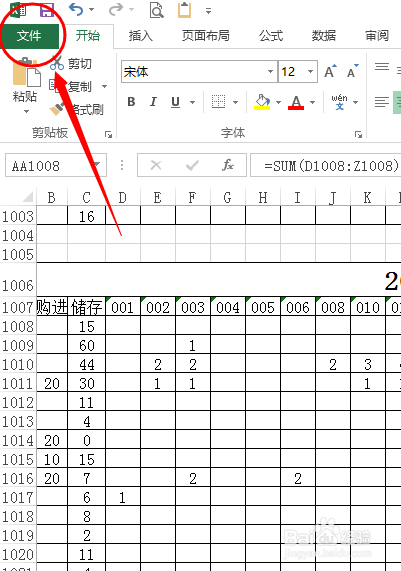Click 剪切 cut command
This screenshot has width=401, height=571.
(x=71, y=64)
